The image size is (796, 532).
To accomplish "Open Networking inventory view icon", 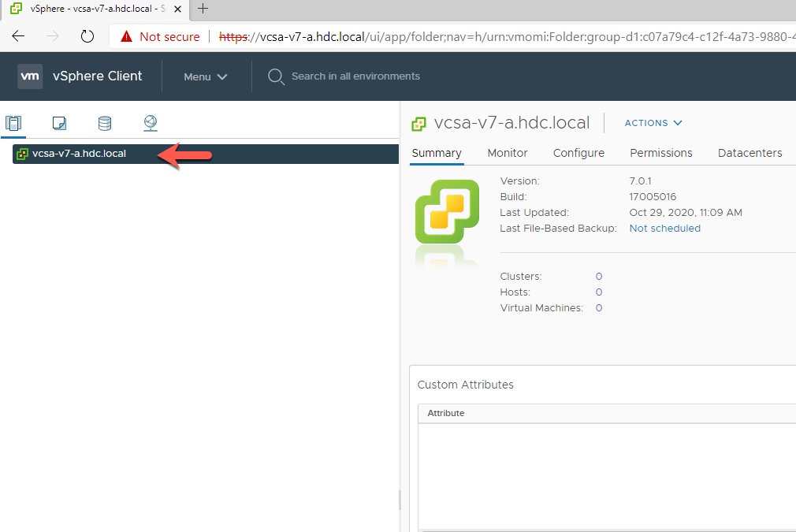I will pyautogui.click(x=151, y=123).
